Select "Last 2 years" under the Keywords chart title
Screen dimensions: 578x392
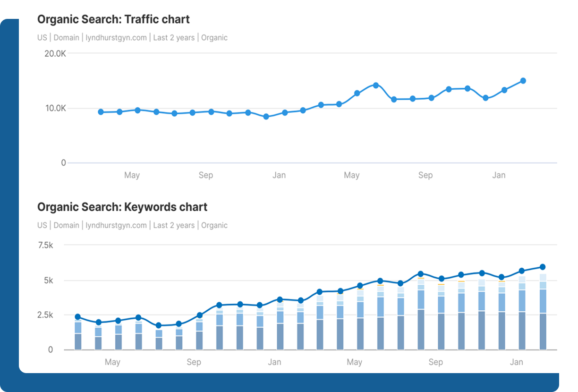click(x=174, y=225)
